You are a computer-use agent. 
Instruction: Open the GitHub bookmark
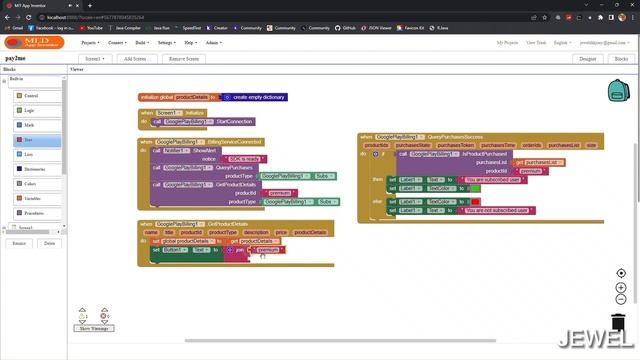(345, 28)
